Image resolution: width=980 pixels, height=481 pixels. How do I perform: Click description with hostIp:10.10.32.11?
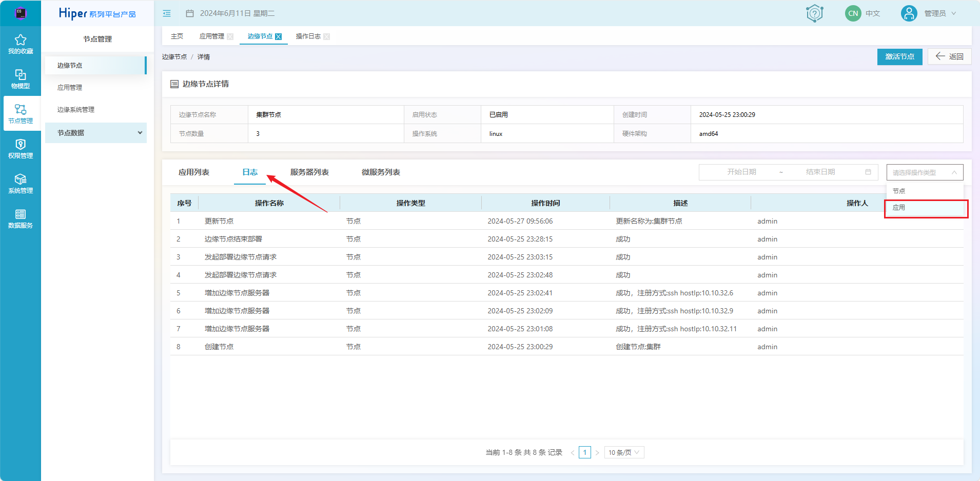pos(676,329)
